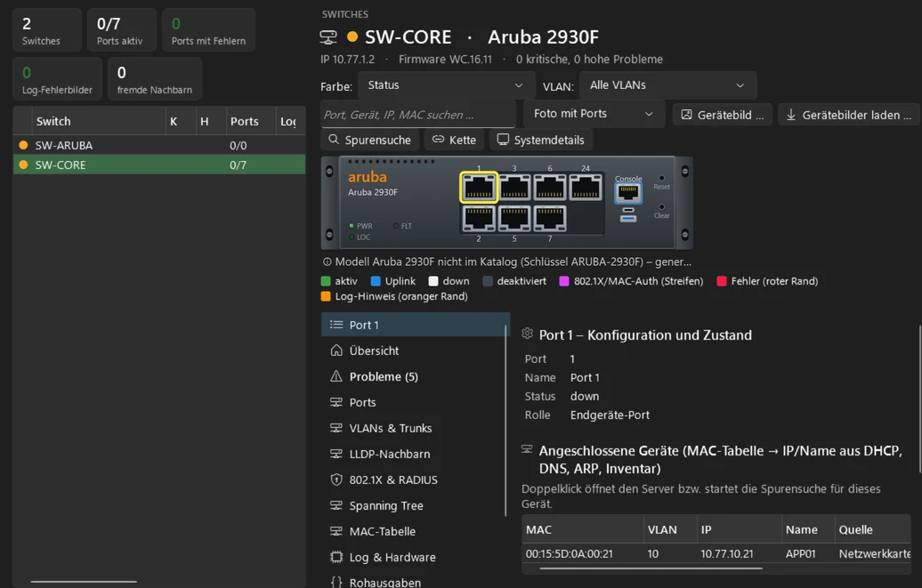
Task: Click the orange status dot beside SW-CORE row
Action: click(23, 165)
